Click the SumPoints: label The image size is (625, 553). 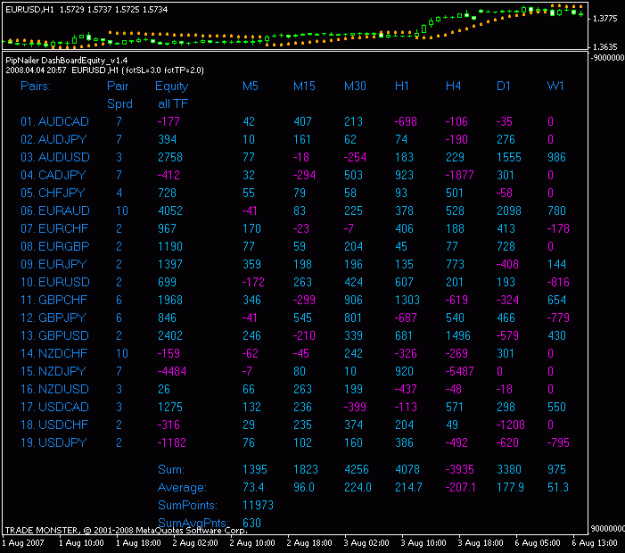point(188,505)
